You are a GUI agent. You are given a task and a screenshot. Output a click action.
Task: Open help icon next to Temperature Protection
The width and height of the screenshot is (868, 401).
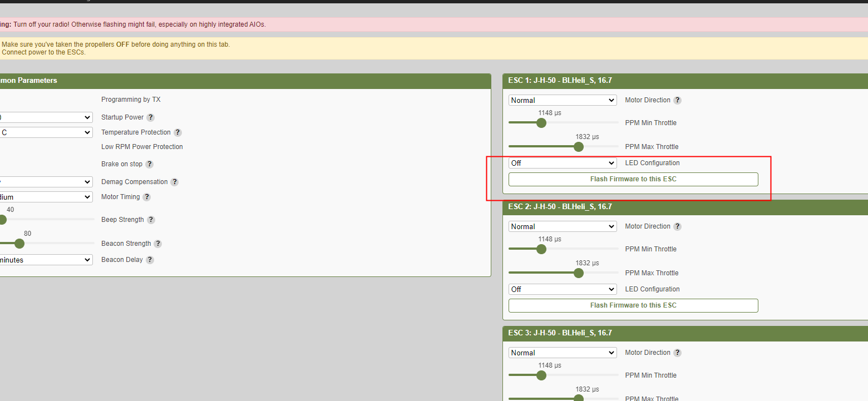click(x=177, y=132)
